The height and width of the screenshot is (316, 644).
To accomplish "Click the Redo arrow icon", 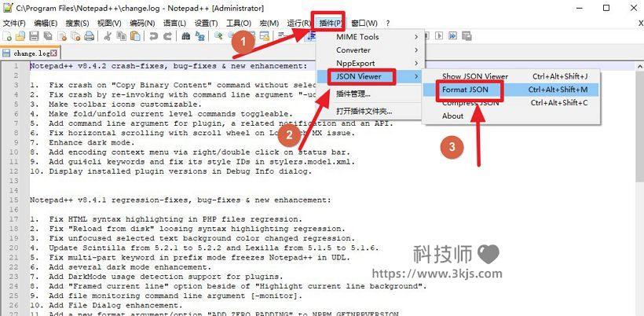I will (167, 37).
